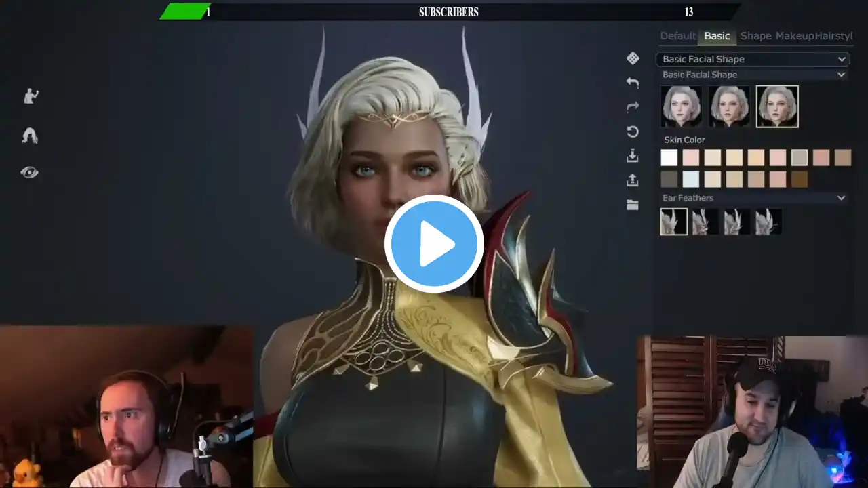
Task: Click the diamond grid icon above undo
Action: pyautogui.click(x=633, y=58)
